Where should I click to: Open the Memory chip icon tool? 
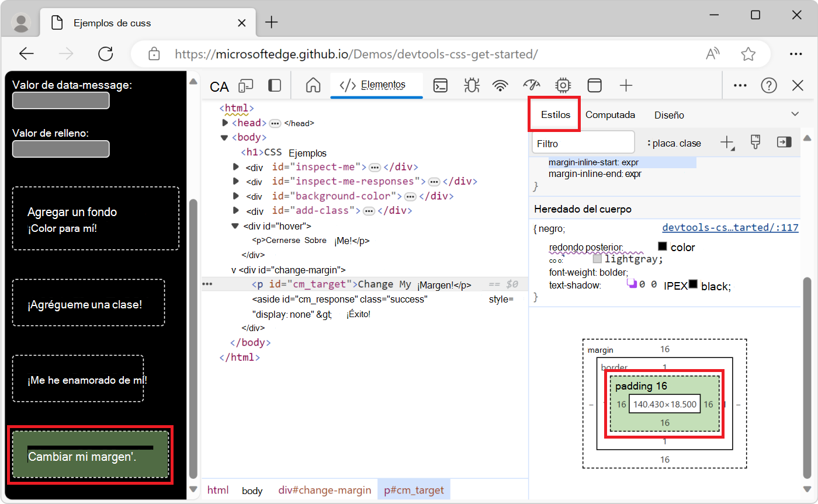(x=563, y=85)
